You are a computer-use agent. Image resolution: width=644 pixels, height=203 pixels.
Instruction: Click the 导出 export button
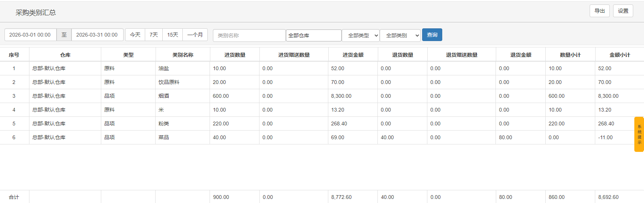point(599,11)
